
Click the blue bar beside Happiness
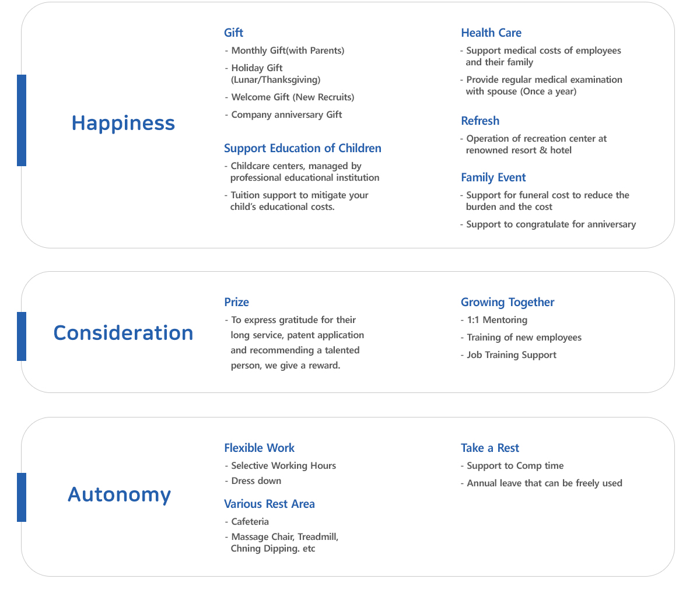(x=22, y=120)
